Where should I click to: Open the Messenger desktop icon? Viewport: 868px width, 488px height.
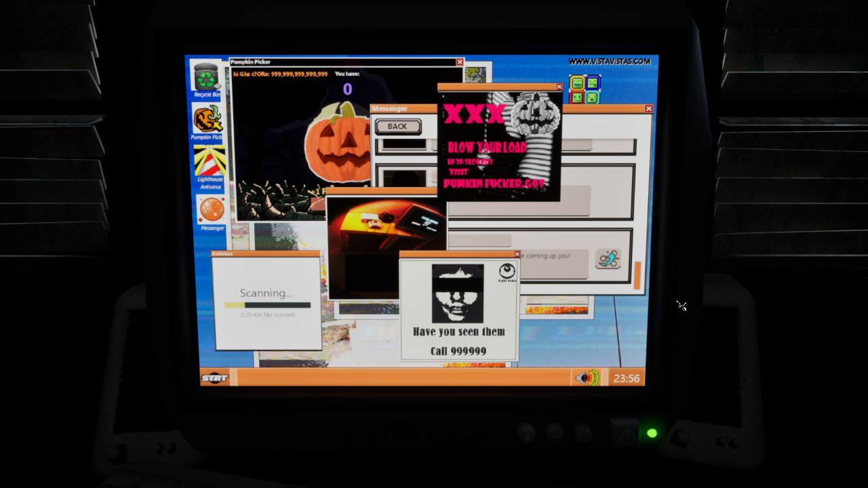coord(212,213)
